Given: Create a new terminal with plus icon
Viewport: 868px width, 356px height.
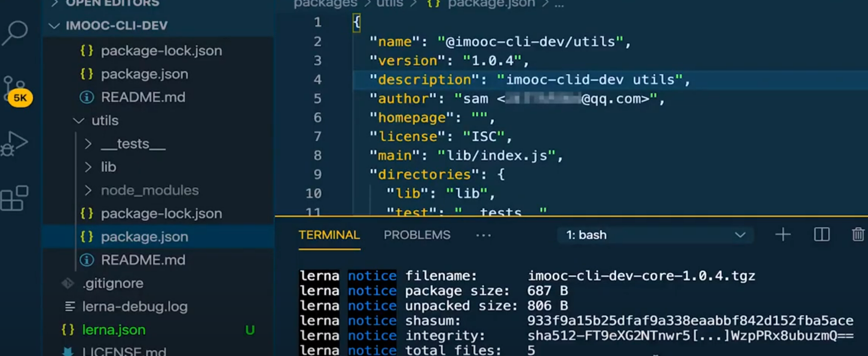Looking at the screenshot, I should (783, 235).
